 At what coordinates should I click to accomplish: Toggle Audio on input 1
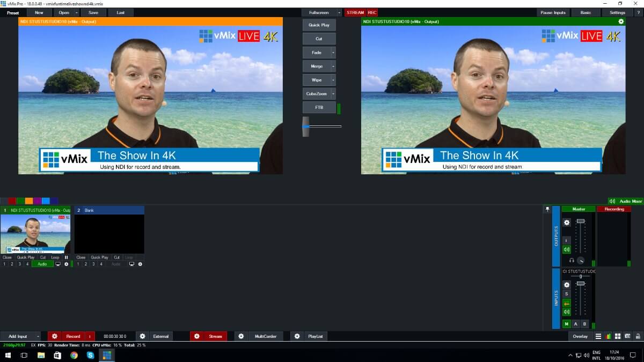42,264
